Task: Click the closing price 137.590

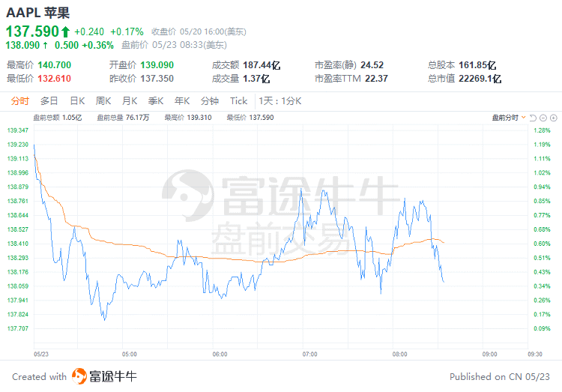Action: (32, 31)
